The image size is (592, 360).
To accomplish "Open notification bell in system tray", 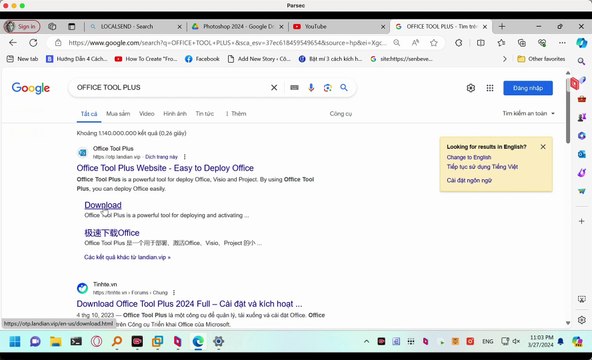I will point(561,342).
